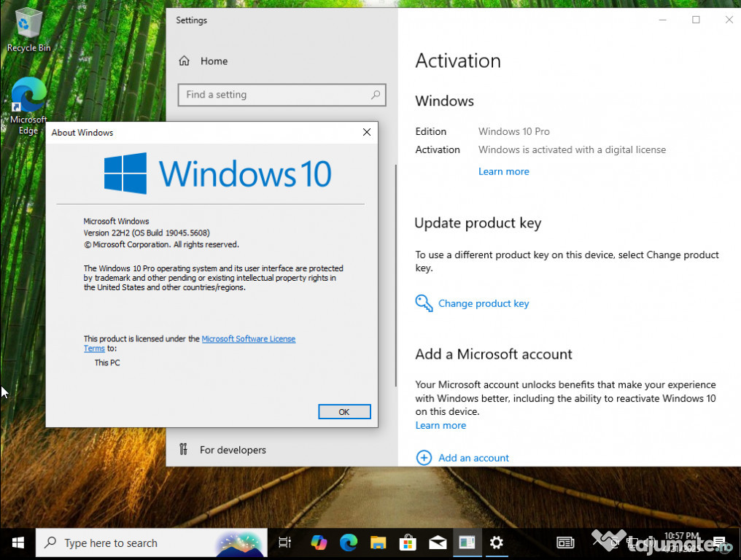Close the About Windows dialog

coord(366,132)
